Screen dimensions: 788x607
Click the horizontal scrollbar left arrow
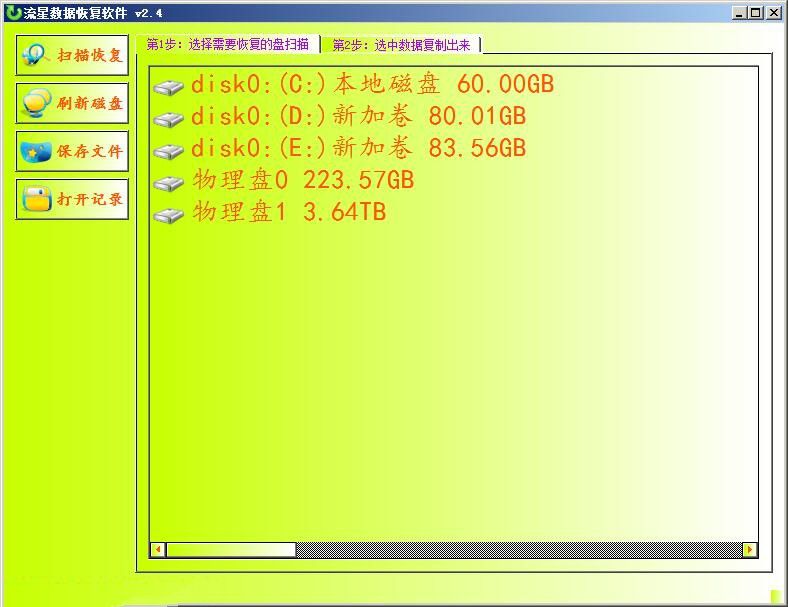158,550
